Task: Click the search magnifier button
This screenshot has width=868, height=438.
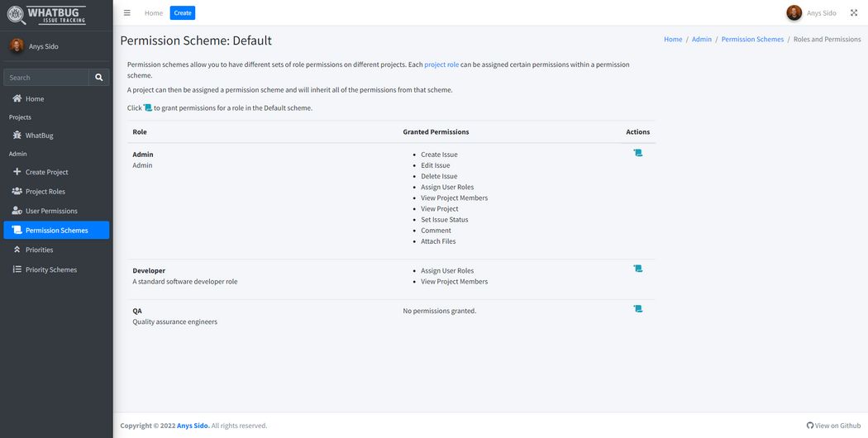Action: (x=99, y=78)
